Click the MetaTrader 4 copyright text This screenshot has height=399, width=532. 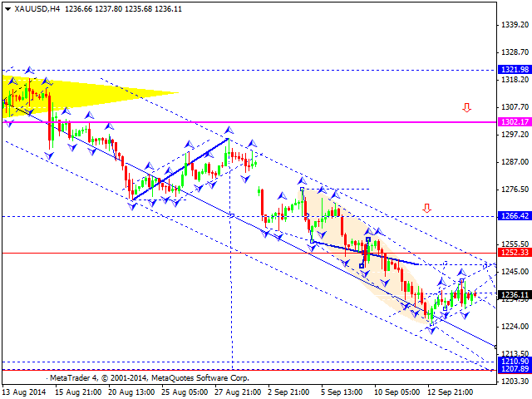150,378
